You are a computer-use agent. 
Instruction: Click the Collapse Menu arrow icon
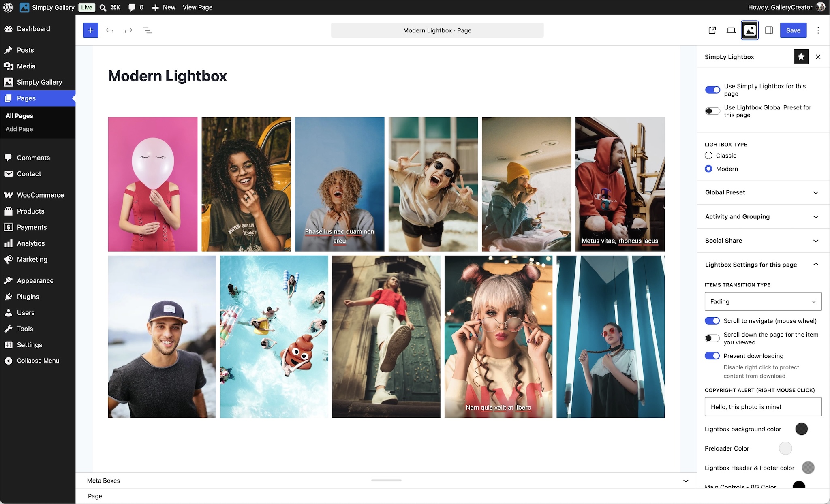pyautogui.click(x=9, y=361)
